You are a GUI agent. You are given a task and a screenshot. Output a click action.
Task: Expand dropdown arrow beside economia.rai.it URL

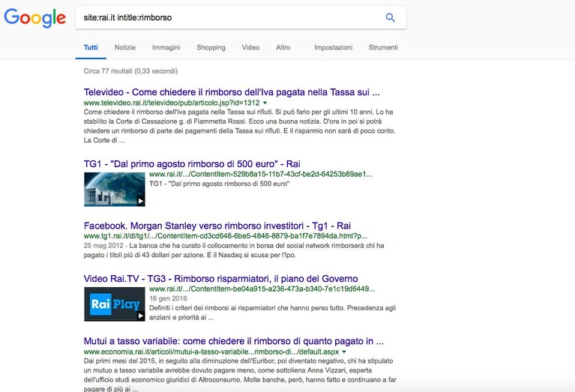click(344, 352)
